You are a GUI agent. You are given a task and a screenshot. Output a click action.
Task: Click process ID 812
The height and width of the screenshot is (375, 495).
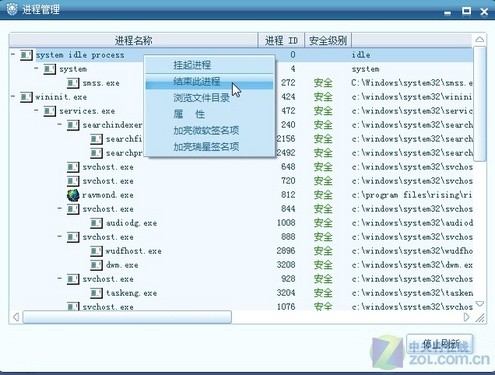pyautogui.click(x=288, y=195)
